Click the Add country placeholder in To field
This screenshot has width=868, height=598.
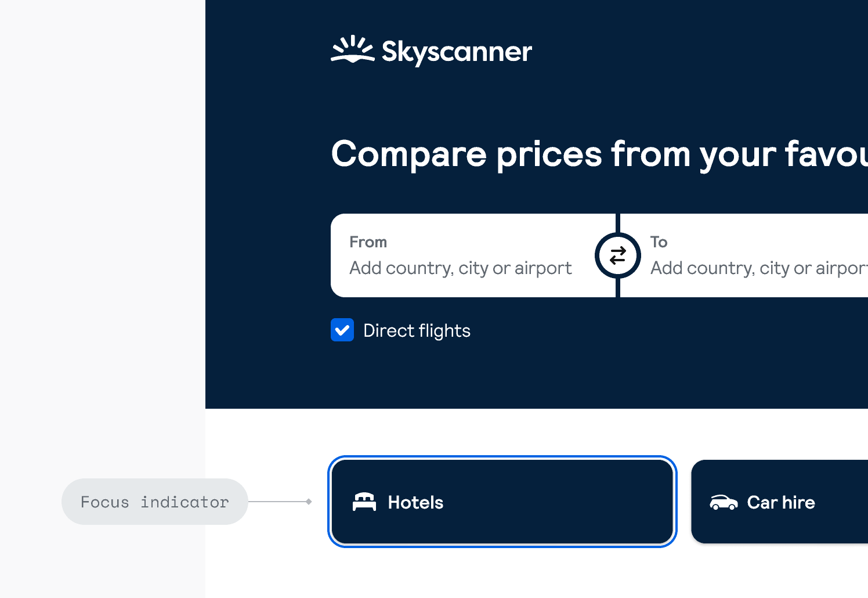[x=759, y=268]
